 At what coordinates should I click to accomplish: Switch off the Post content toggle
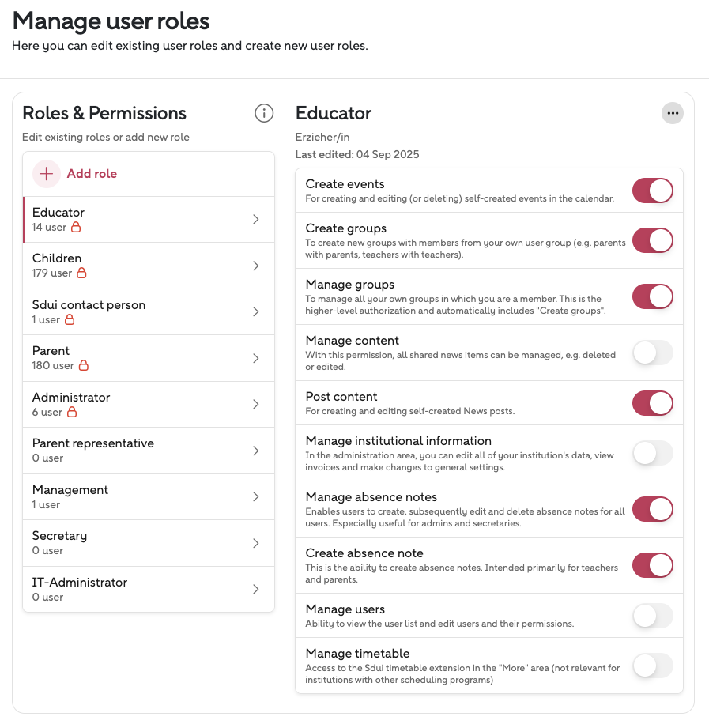coord(652,403)
